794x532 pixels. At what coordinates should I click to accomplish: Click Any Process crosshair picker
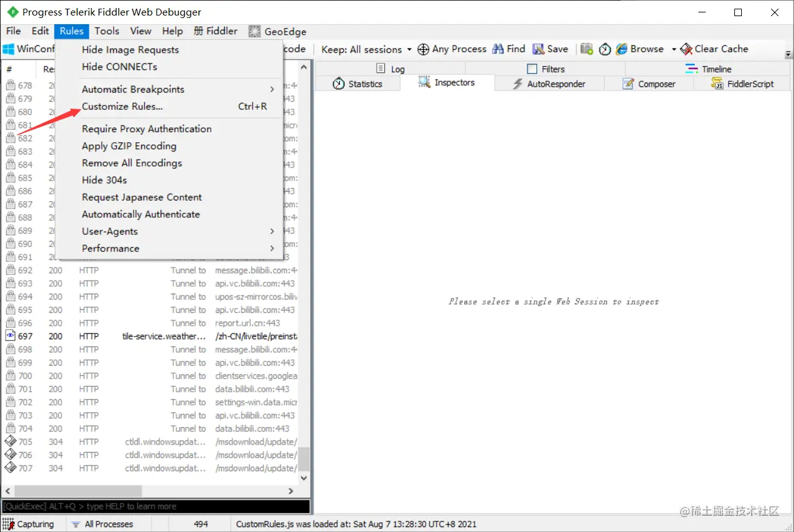[452, 49]
